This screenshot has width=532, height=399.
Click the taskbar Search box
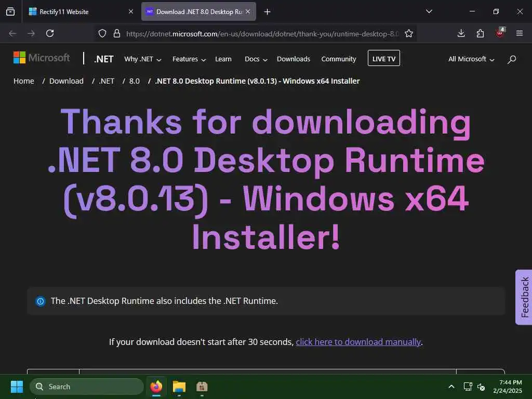87,387
